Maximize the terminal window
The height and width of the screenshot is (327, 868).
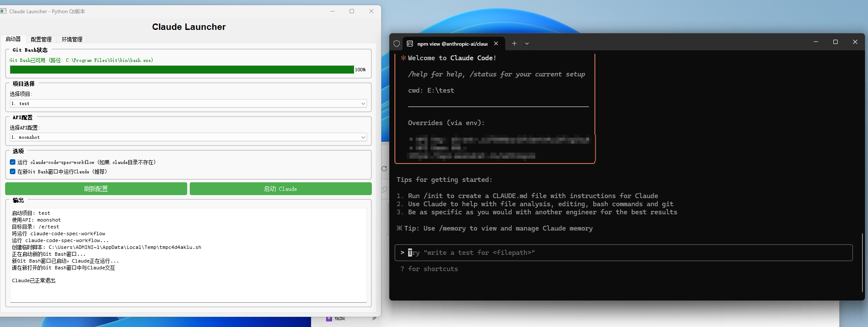click(x=836, y=42)
